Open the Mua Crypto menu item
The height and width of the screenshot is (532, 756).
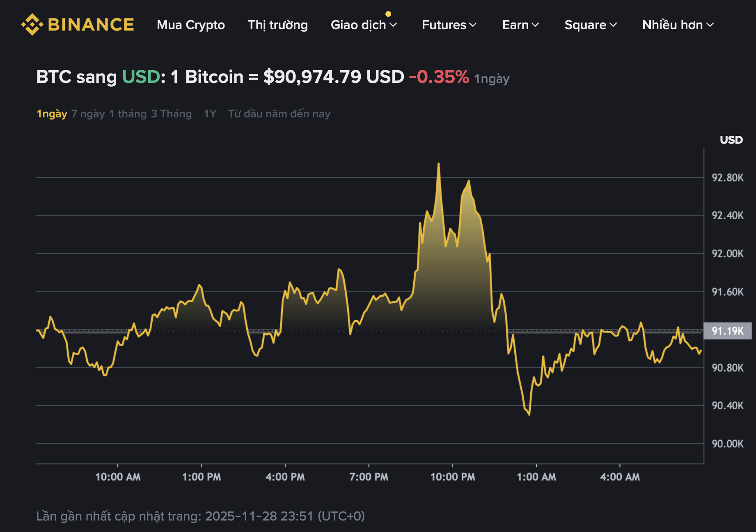[191, 25]
